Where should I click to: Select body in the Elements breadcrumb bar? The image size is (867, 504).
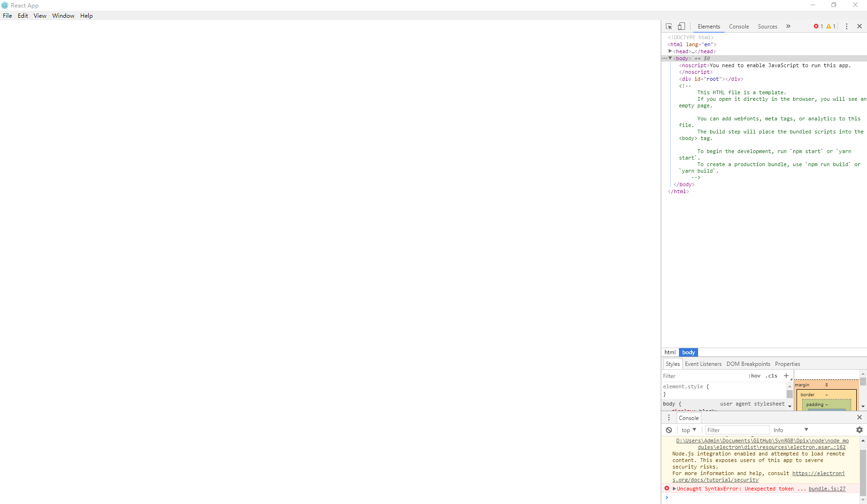tap(688, 352)
